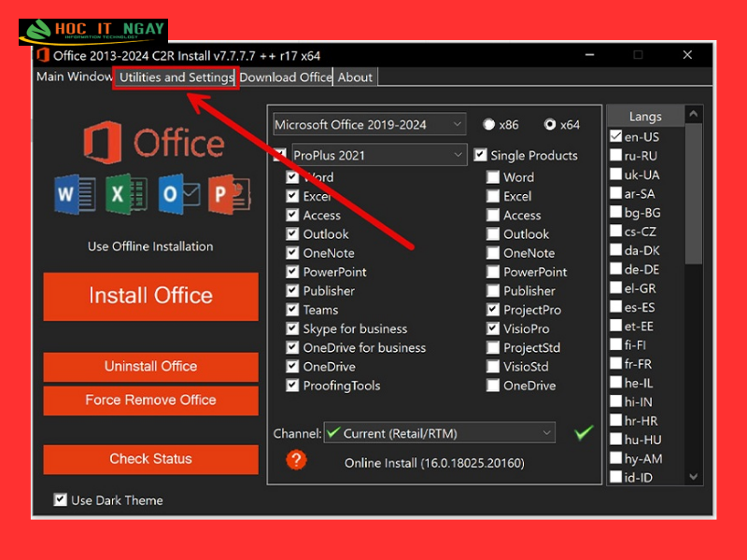747x560 pixels.
Task: Click the Langs list scrollbar thumb
Action: 694,194
